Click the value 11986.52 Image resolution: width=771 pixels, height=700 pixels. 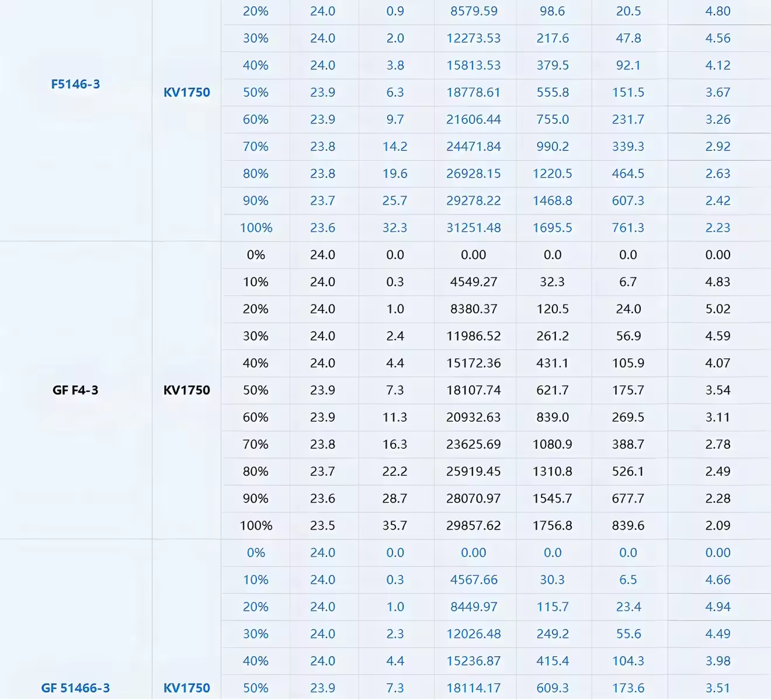pyautogui.click(x=474, y=336)
